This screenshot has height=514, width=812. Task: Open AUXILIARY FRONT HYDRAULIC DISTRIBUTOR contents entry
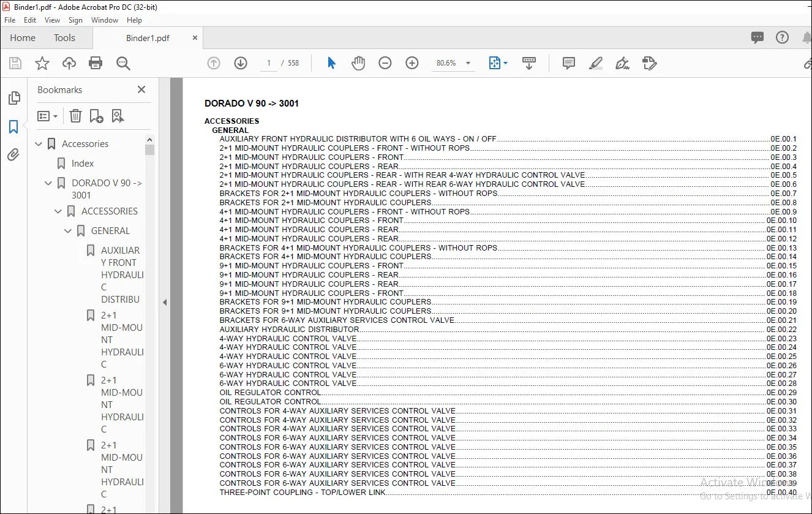[x=508, y=139]
